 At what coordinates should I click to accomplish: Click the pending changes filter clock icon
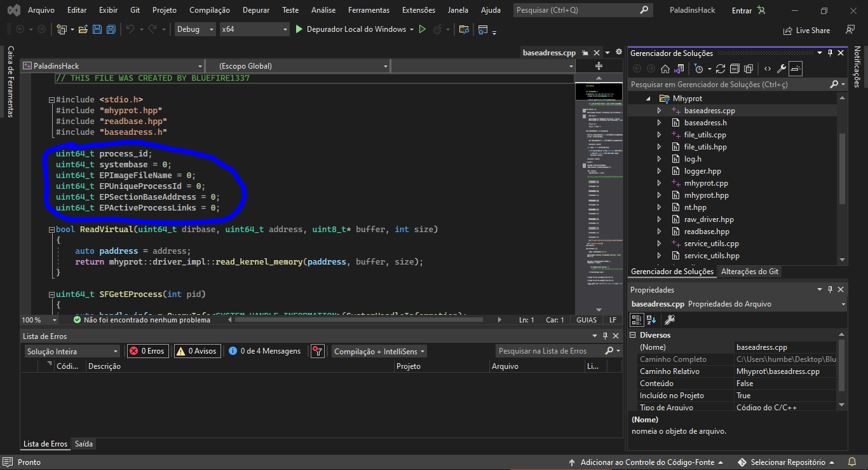[x=698, y=69]
